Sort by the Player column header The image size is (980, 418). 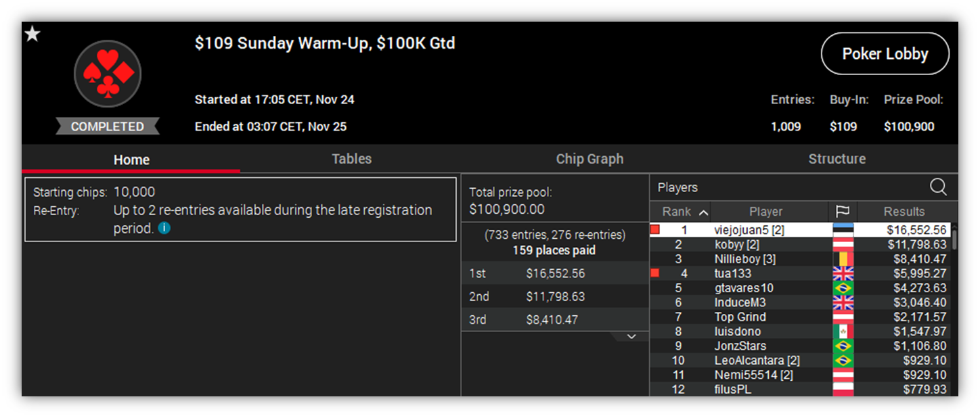[765, 212]
